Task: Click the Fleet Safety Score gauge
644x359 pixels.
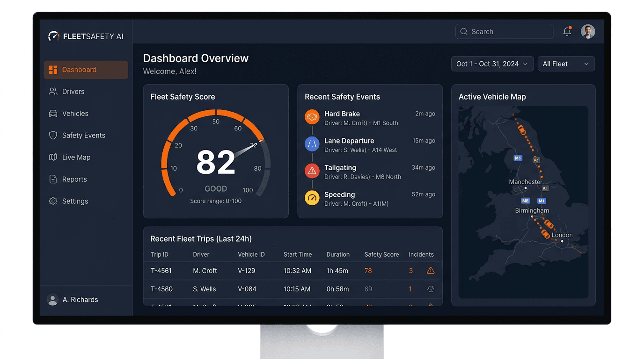Action: [x=216, y=159]
